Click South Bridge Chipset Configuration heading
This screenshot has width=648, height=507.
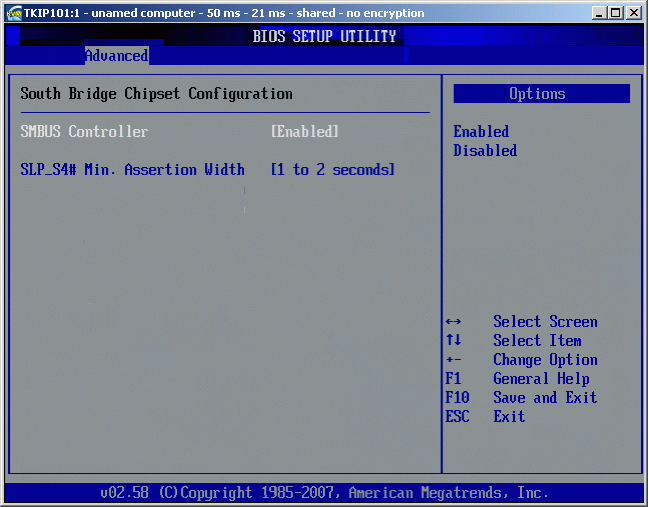pos(157,93)
